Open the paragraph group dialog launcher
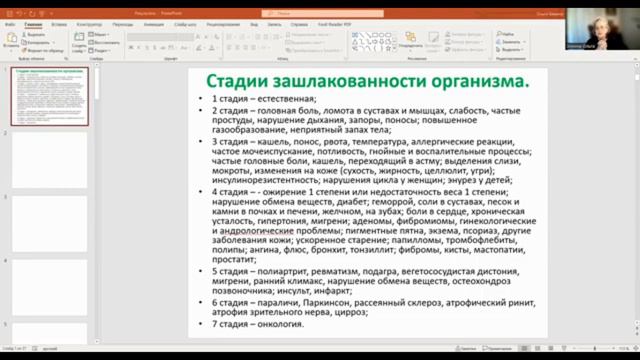The width and height of the screenshot is (640, 360). tap(346, 59)
